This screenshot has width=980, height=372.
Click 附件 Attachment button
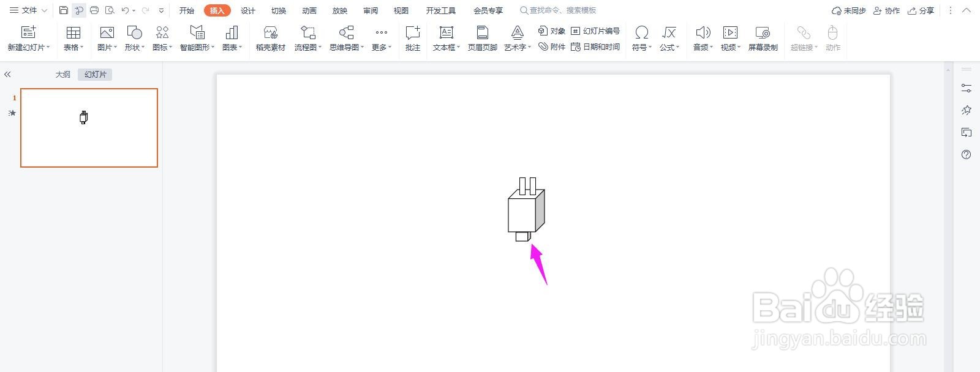click(x=552, y=46)
